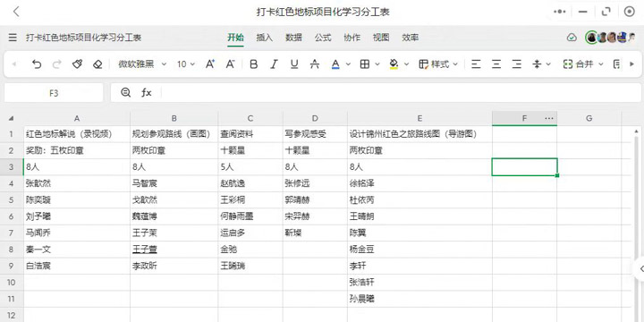Activate the format painter brush
Image resolution: width=644 pixels, height=322 pixels.
[x=77, y=64]
